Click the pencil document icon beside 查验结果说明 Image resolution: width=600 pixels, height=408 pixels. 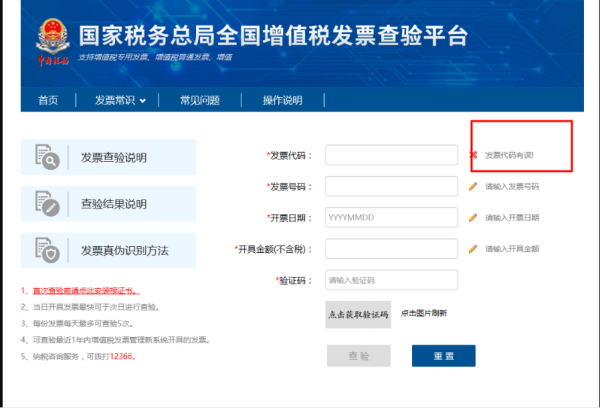tap(47, 204)
